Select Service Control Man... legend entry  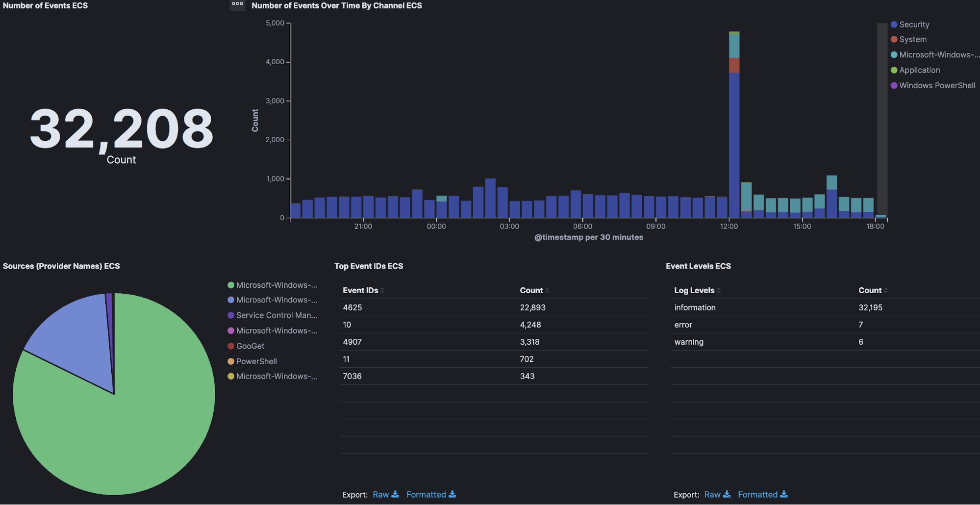[x=272, y=315]
